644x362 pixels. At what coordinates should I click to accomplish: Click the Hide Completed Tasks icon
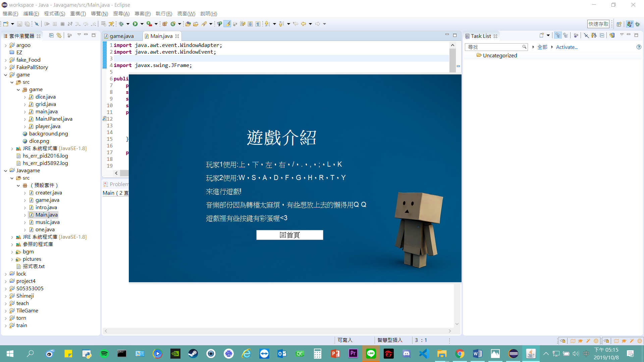(x=586, y=36)
